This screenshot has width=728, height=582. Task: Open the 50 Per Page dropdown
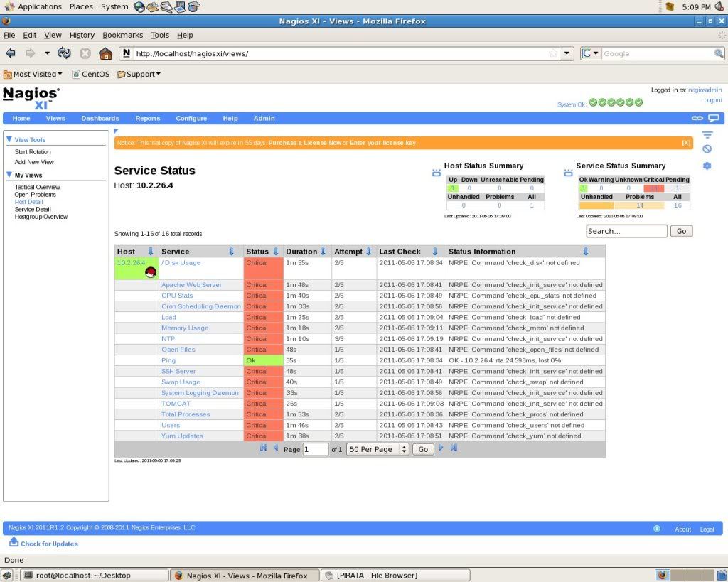point(378,449)
